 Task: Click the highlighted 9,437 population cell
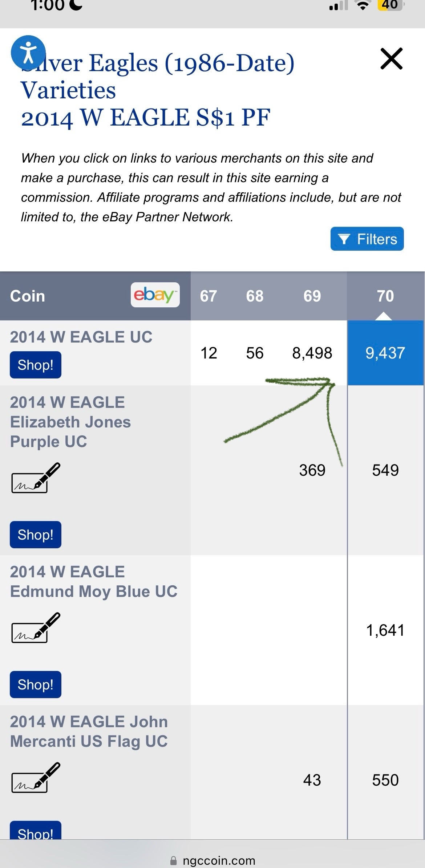pos(385,353)
